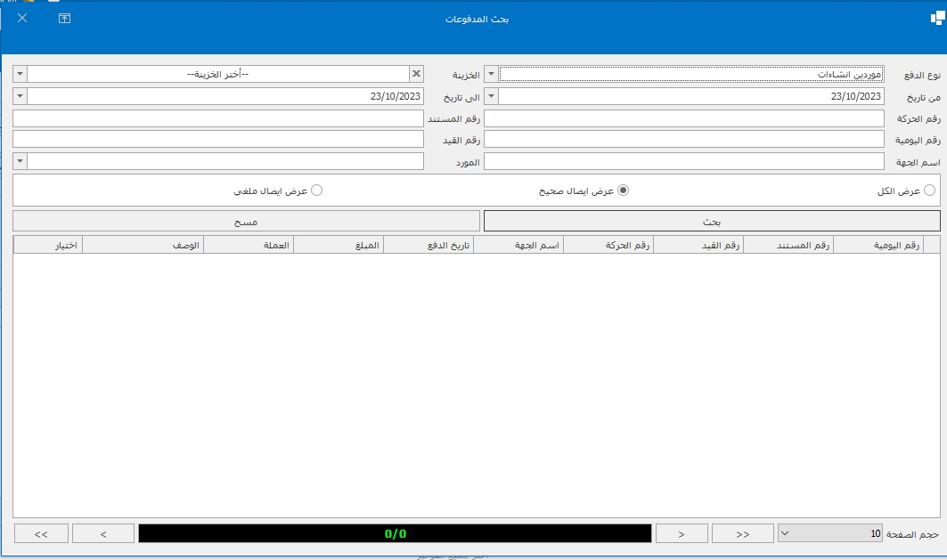Click the single < page arrow
This screenshot has height=560, width=947.
point(103,533)
